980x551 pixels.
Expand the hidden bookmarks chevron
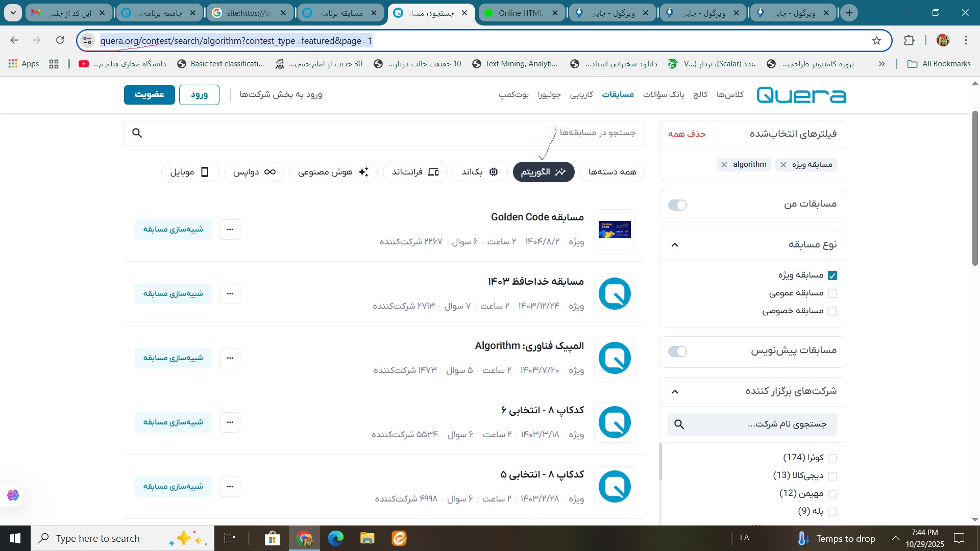tap(881, 64)
